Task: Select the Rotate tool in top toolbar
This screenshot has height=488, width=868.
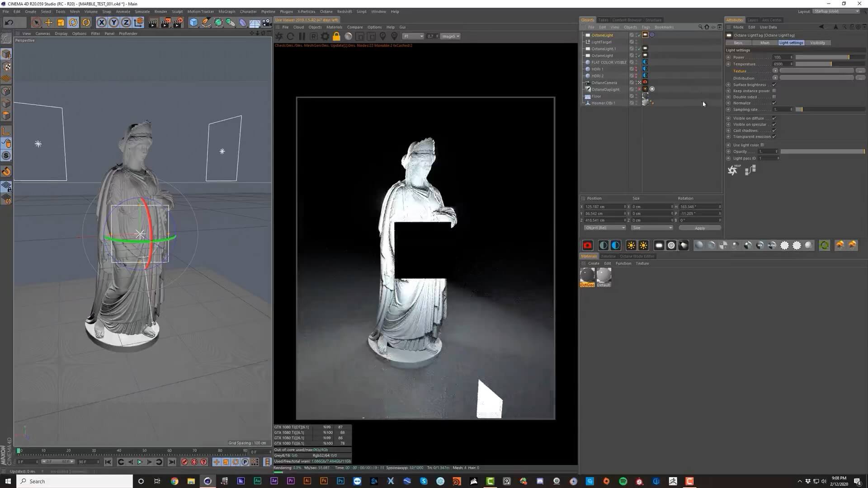Action: [x=73, y=23]
